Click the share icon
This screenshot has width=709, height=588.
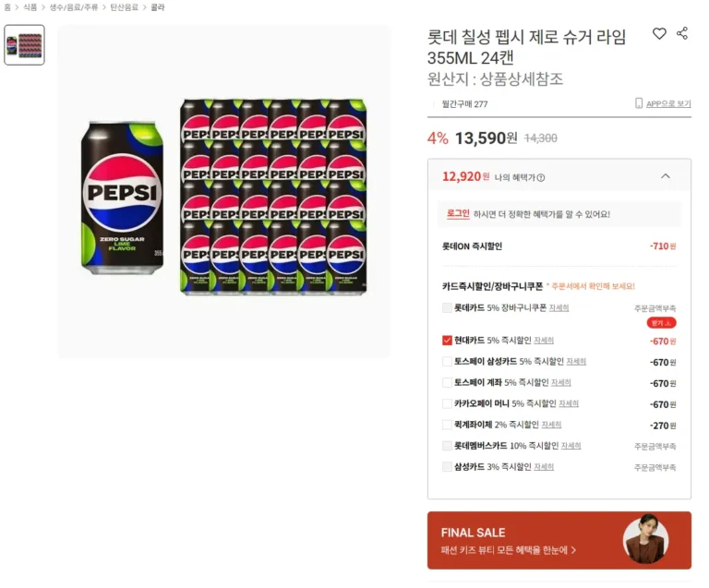(x=682, y=34)
